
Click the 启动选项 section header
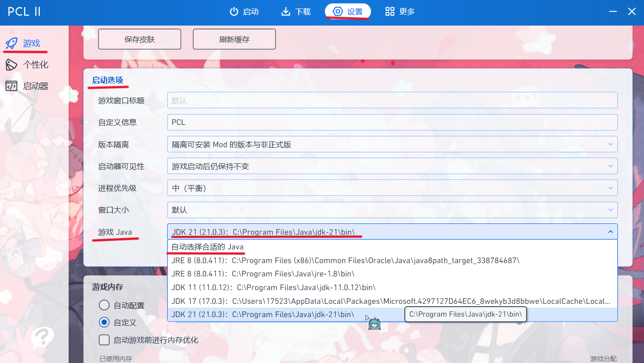(107, 80)
